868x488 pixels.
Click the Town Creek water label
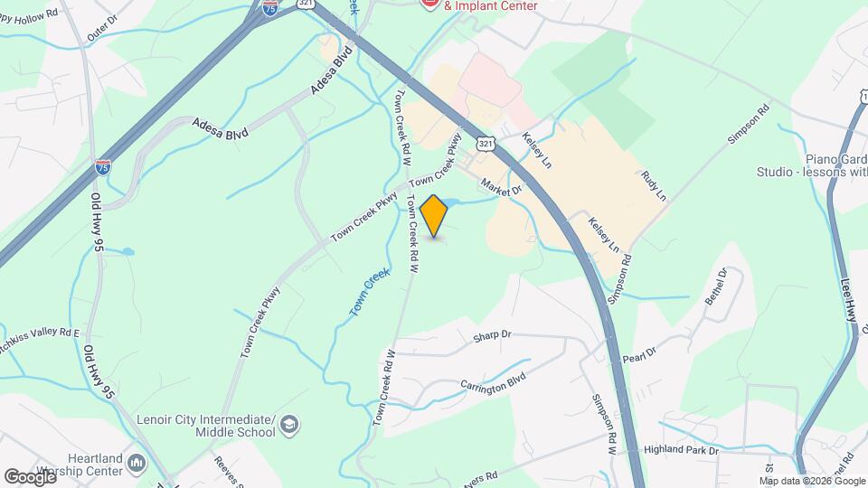pos(370,292)
